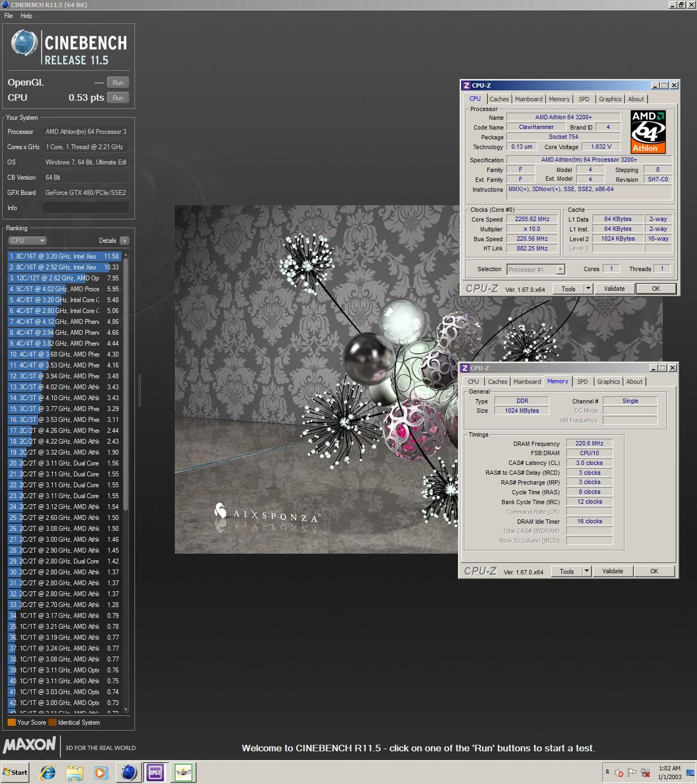The width and height of the screenshot is (697, 784).
Task: Open Action Center flag tray icon
Action: [x=632, y=772]
